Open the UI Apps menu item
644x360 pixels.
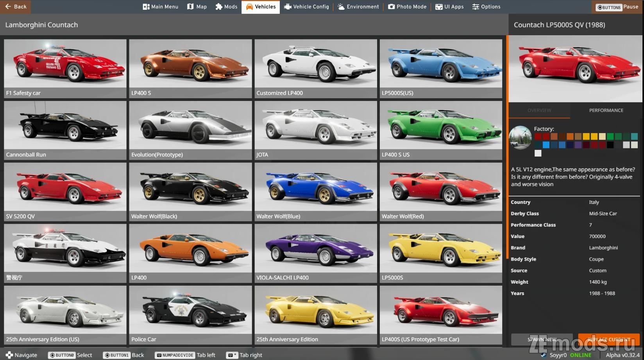tap(449, 7)
